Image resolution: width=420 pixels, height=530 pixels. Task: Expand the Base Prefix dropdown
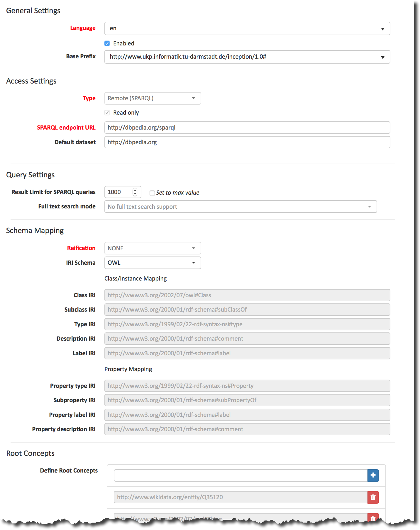click(247, 57)
